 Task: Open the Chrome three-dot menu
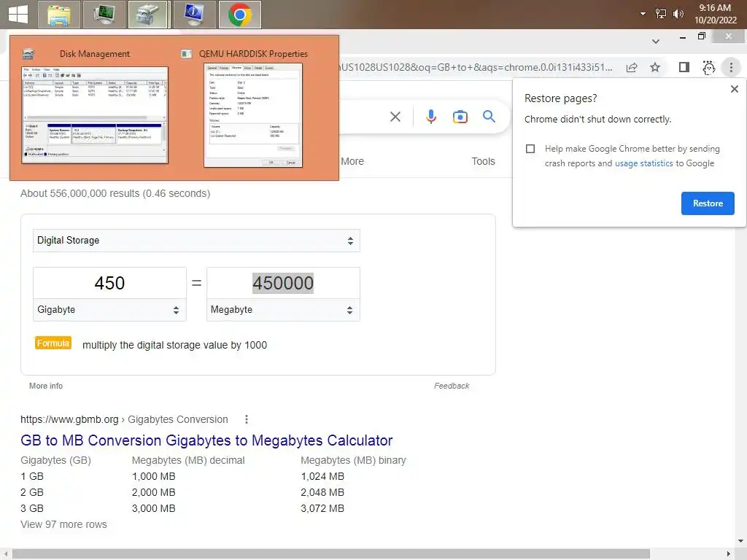click(x=731, y=68)
